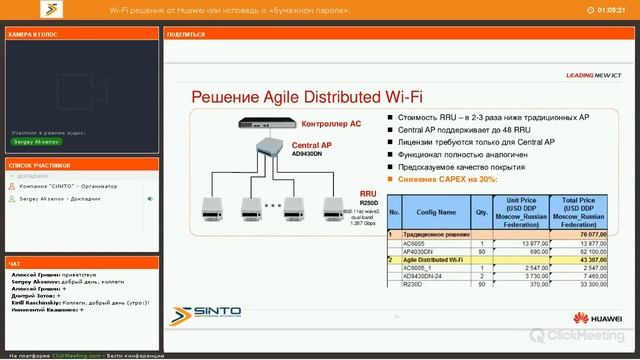Click the СПИСОК УЧАСТНИКОВ panel header
This screenshot has width=640, height=360.
[82, 165]
